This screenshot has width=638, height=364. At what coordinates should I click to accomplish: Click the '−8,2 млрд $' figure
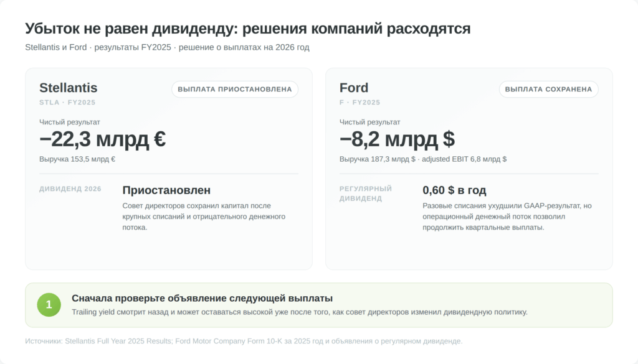point(397,139)
